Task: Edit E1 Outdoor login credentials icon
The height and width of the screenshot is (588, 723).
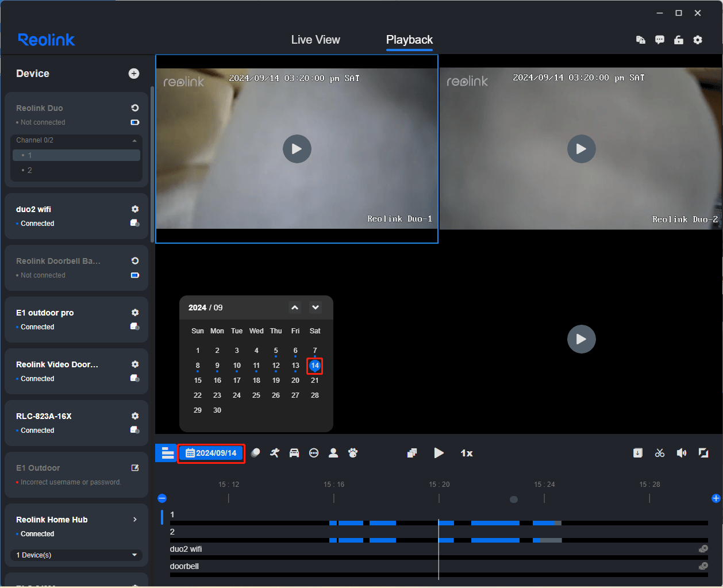Action: point(135,468)
